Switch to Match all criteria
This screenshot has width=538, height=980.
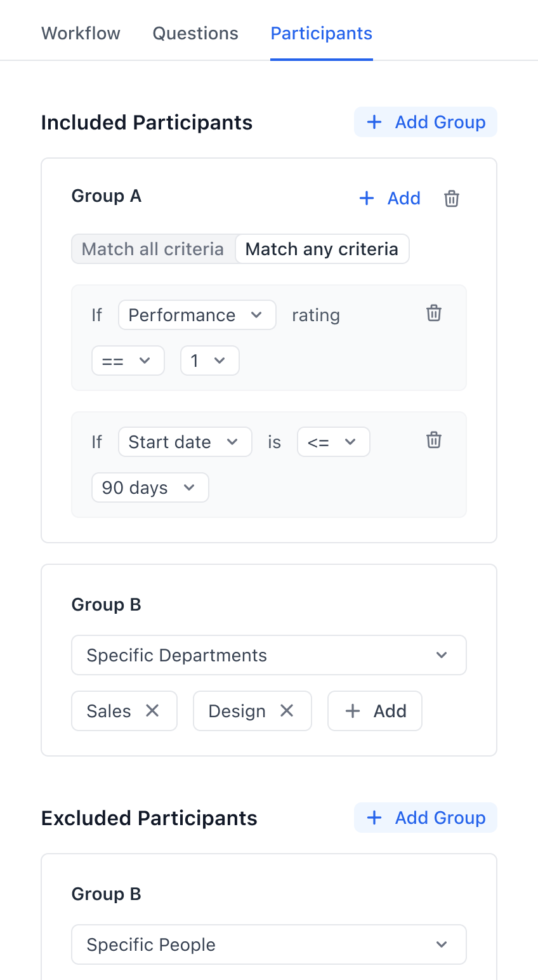[152, 249]
